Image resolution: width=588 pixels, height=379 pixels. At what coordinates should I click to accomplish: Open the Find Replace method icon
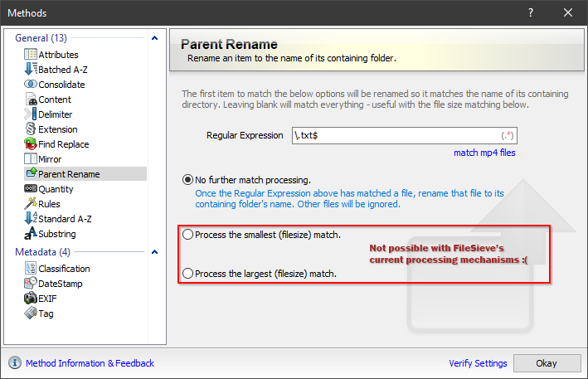click(x=32, y=144)
